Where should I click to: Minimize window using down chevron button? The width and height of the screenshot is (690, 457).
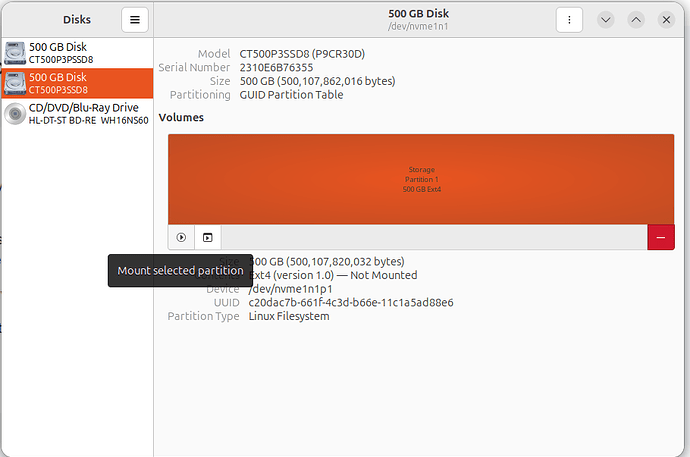606,20
